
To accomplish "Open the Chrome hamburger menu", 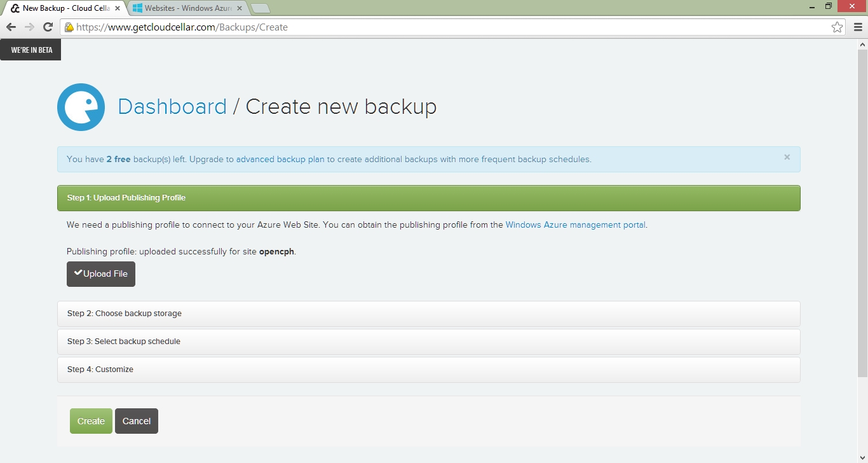I will tap(857, 27).
